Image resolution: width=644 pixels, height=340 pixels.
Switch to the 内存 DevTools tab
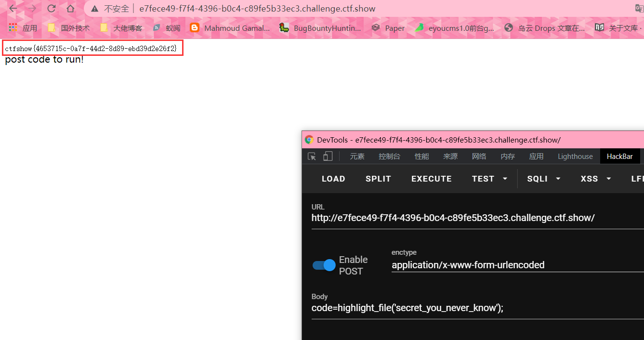tap(508, 156)
